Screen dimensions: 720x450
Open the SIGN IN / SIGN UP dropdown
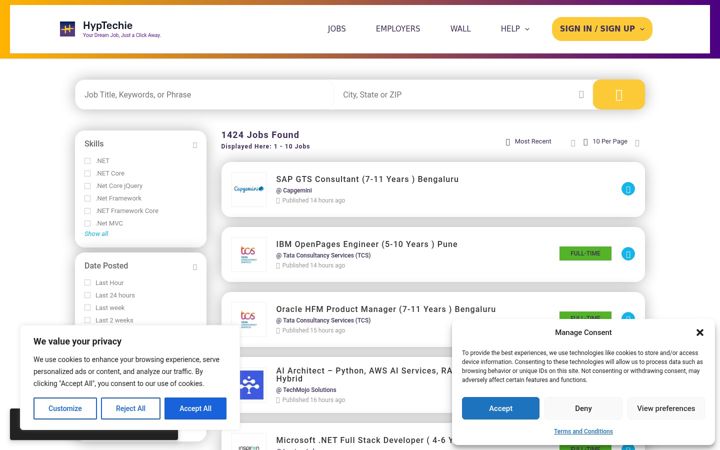tap(602, 29)
